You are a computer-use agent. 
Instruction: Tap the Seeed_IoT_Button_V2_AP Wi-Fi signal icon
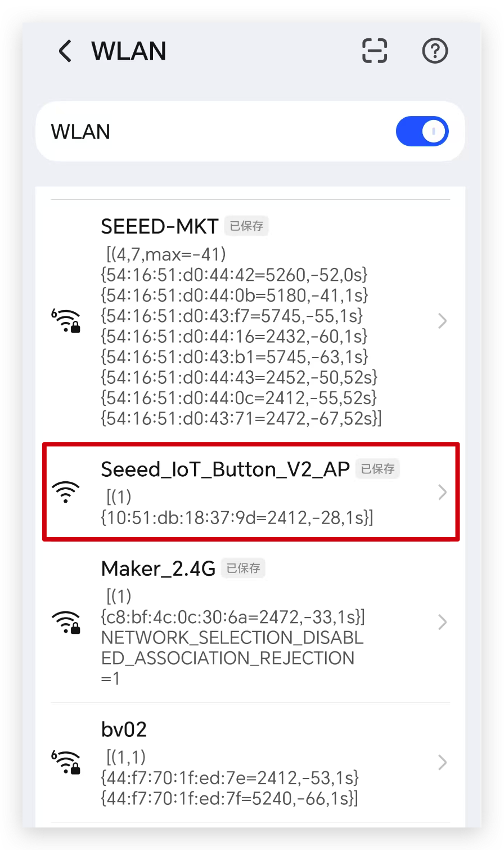pyautogui.click(x=66, y=492)
